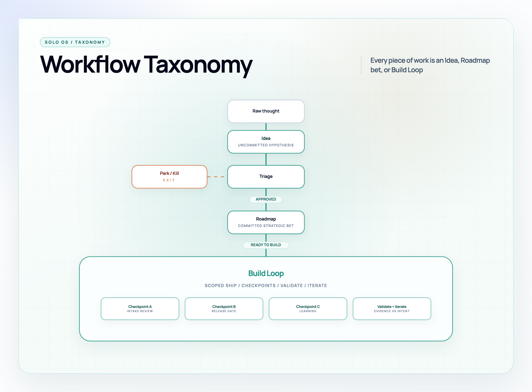Click the LEARNING label under Checkpoint C
Screen dimensions: 532x392
(308, 311)
